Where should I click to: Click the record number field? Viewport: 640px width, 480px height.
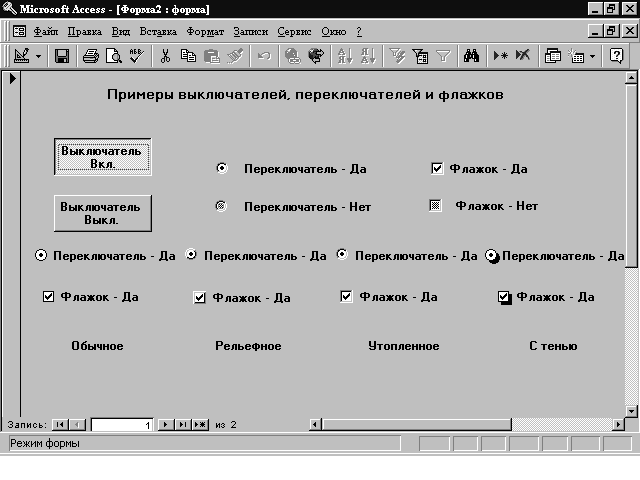[x=122, y=425]
